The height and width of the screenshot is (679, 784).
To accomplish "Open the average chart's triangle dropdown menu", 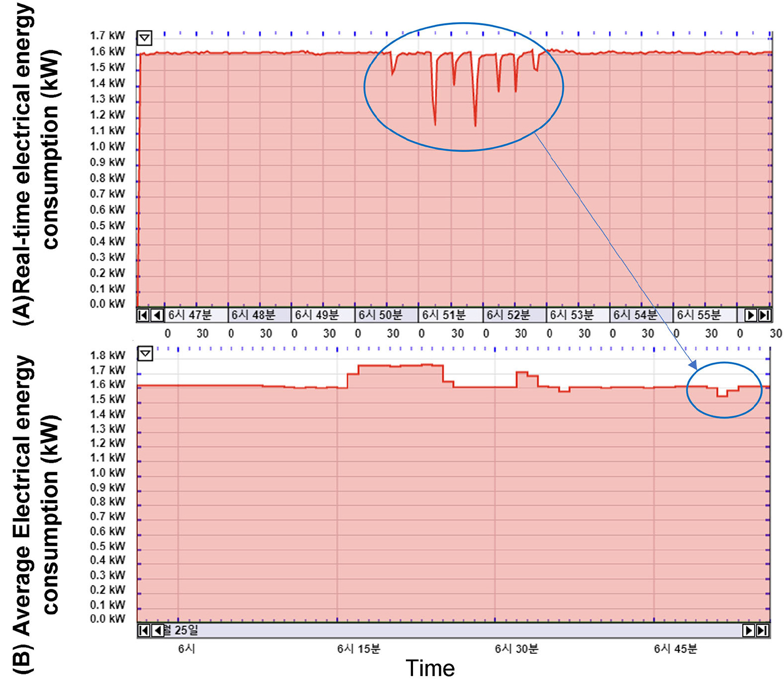I will (145, 353).
